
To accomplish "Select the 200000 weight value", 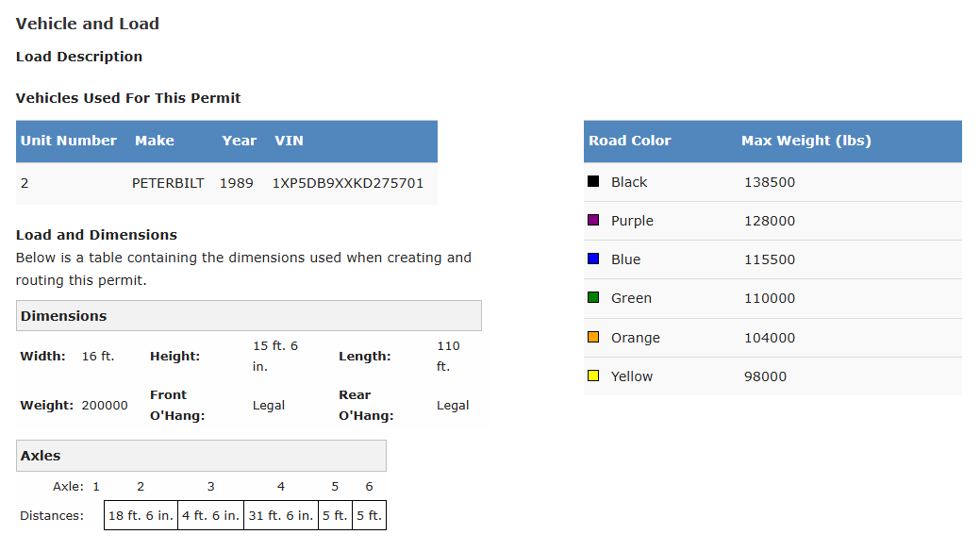I will pyautogui.click(x=105, y=406).
